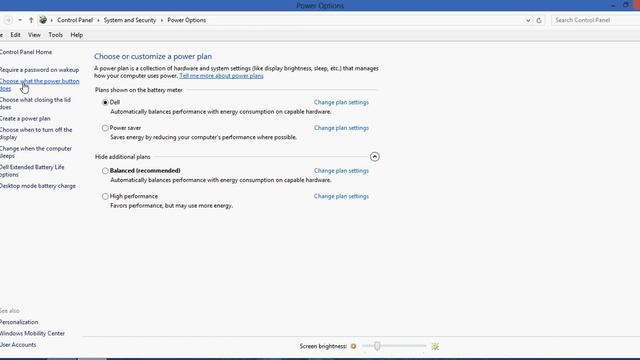The width and height of the screenshot is (640, 360).
Task: Change plan settings for Balanced
Action: coord(341,171)
